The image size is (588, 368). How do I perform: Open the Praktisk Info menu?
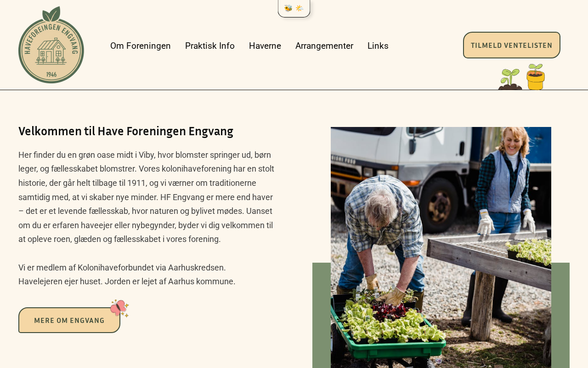[x=210, y=46]
